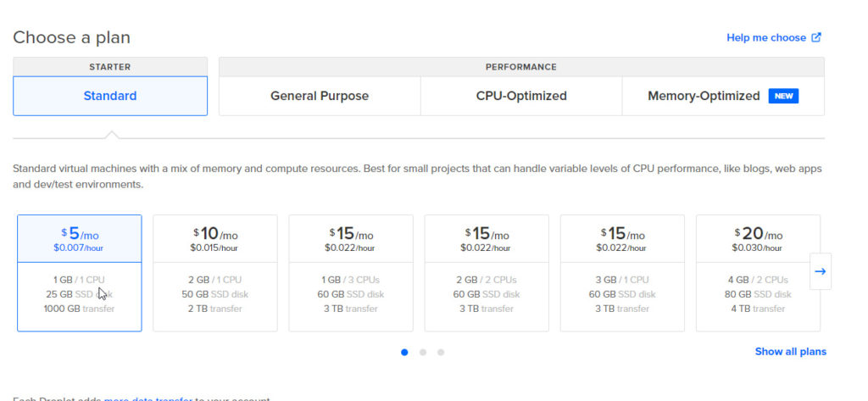Viewport: 868px width, 401px height.
Task: Go to first plans page dot
Action: [404, 353]
